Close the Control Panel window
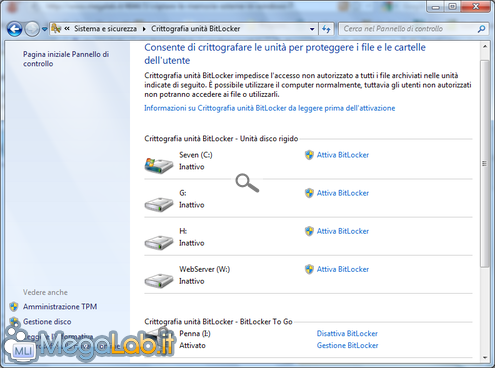Image resolution: width=495 pixels, height=368 pixels. 476,7
